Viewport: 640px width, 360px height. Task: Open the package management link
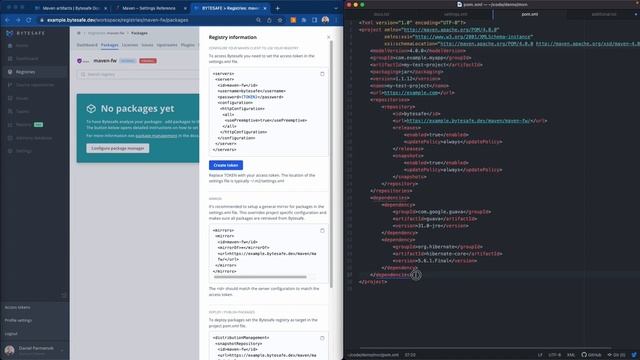pyautogui.click(x=156, y=136)
